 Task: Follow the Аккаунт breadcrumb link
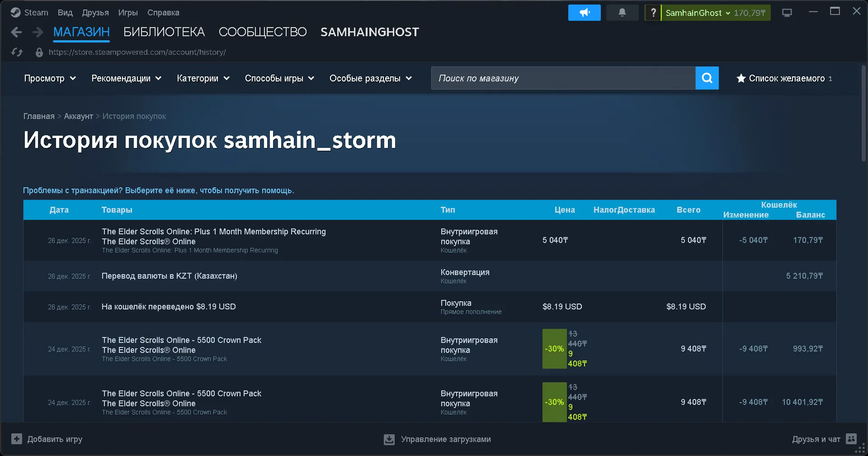[x=79, y=116]
